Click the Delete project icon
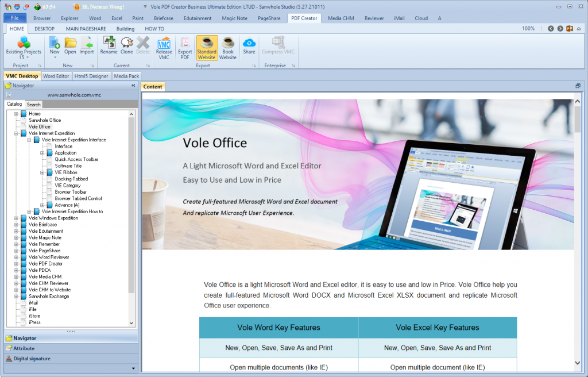The image size is (588, 377). pos(143,45)
